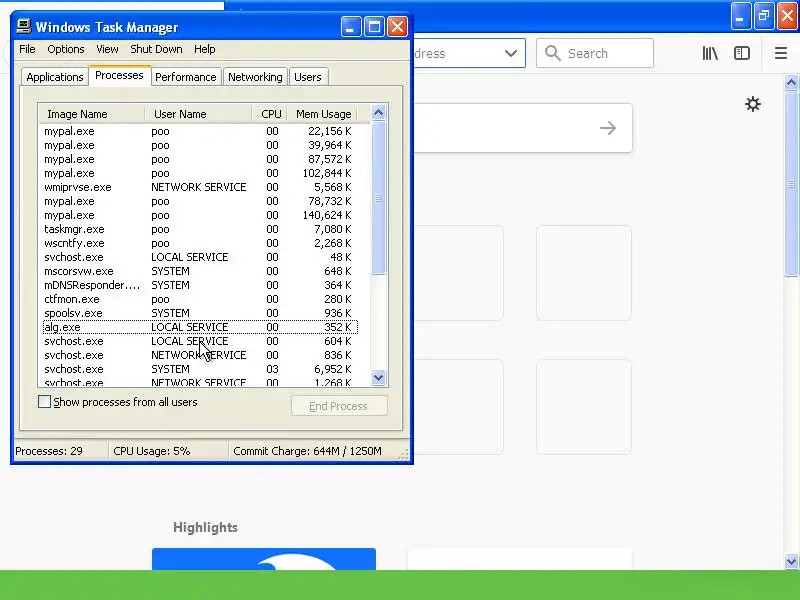This screenshot has height=600, width=800.
Task: Select svchost.exe using 6,952 K
Action: 201,369
